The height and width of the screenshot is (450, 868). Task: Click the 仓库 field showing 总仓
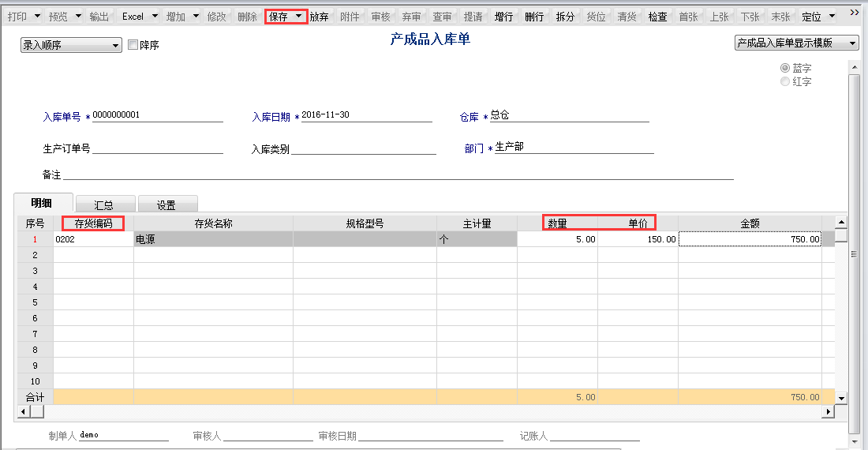pyautogui.click(x=570, y=115)
